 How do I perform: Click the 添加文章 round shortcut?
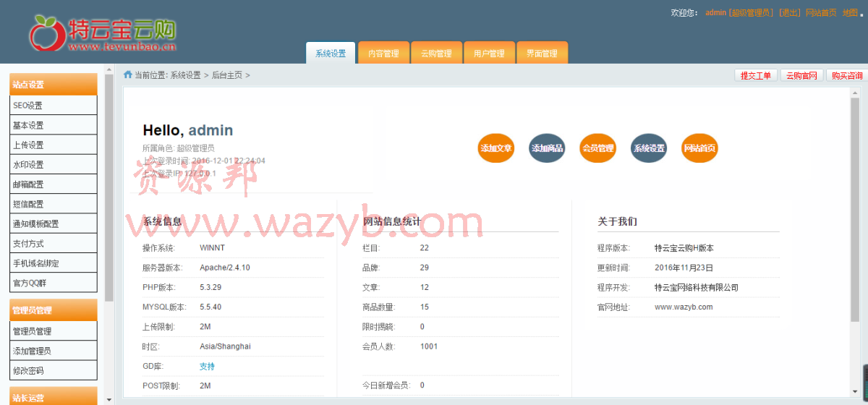[x=496, y=148]
